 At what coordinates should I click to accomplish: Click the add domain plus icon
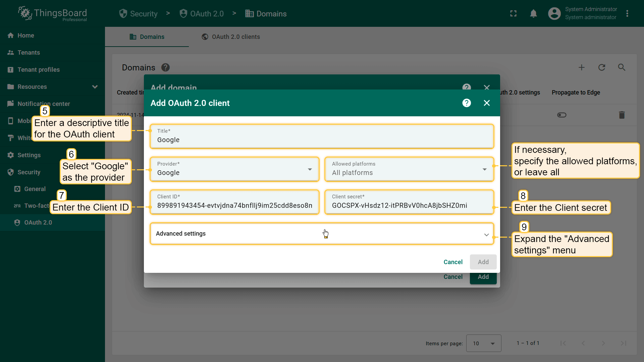click(x=582, y=67)
